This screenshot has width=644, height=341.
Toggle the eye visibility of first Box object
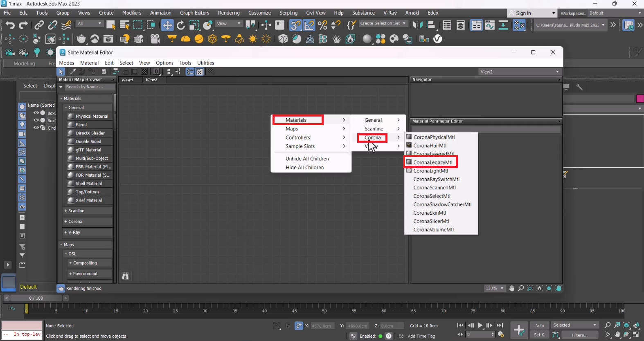(36, 113)
